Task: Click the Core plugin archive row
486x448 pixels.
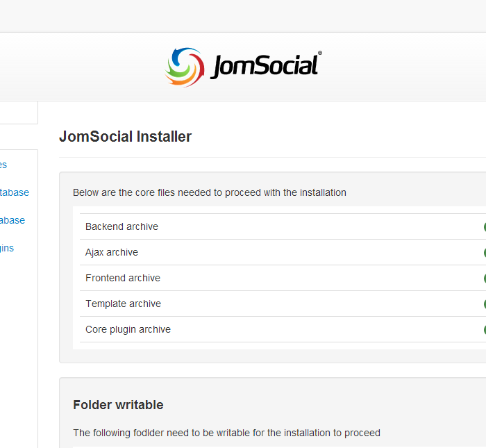Action: click(283, 329)
